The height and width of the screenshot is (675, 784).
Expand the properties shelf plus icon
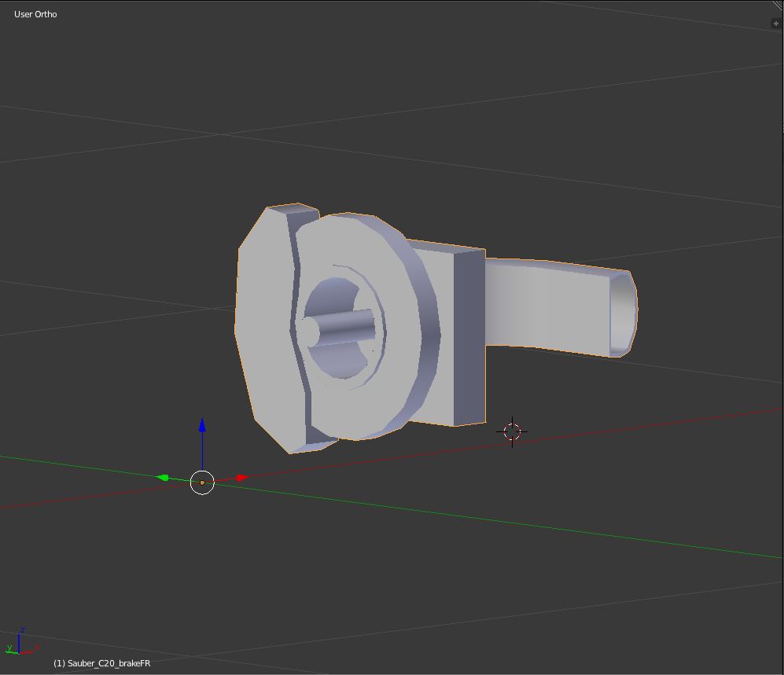click(775, 24)
